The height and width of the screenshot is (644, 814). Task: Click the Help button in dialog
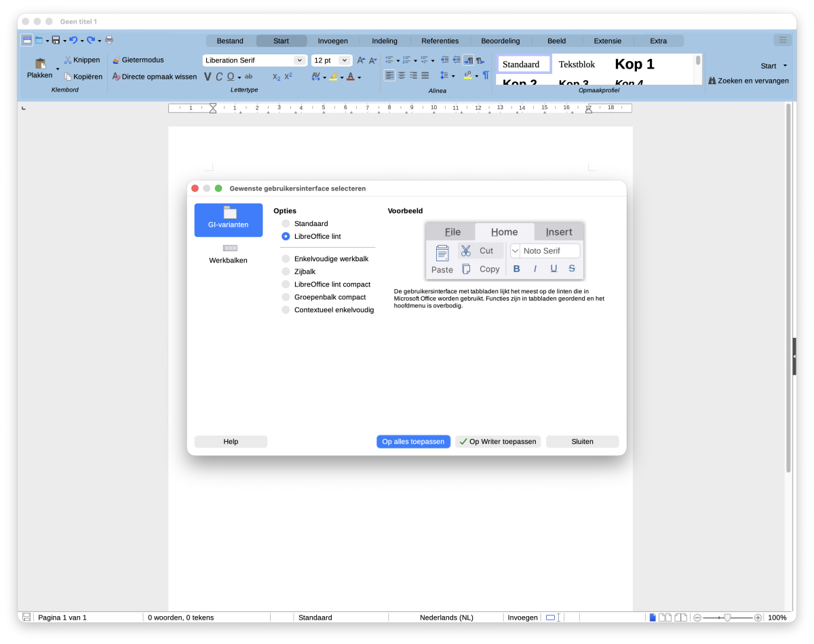coord(231,442)
